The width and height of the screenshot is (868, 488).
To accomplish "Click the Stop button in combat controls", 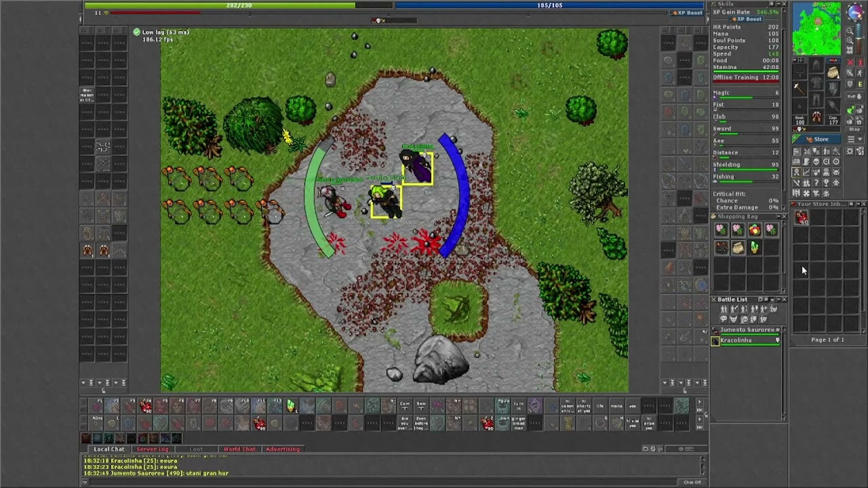I will click(855, 129).
